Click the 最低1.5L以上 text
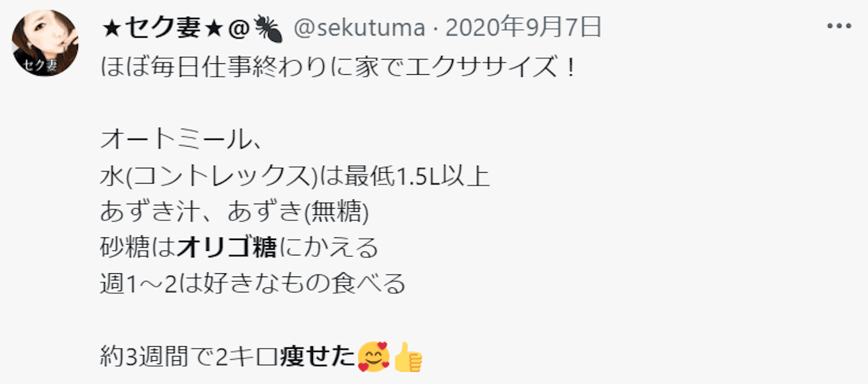This screenshot has width=868, height=384. tap(417, 175)
